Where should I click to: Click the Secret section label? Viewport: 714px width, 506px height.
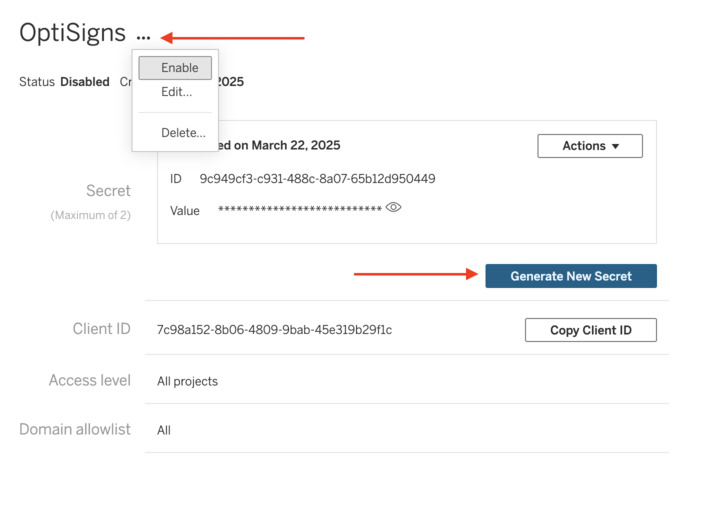(x=108, y=191)
